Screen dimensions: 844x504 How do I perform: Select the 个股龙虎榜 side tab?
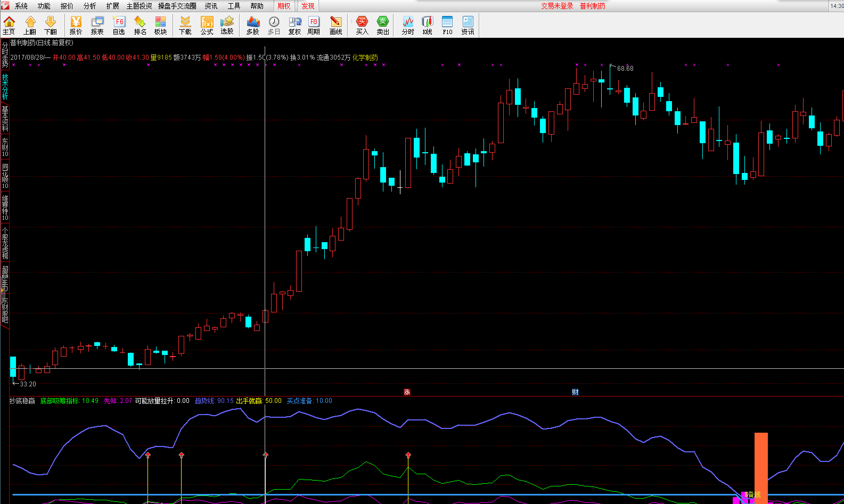5,243
